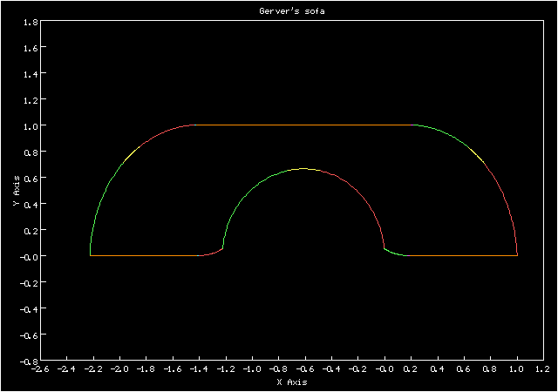This screenshot has height=392, width=558.
Task: Click X axis tick label -1.8
Action: [146, 369]
